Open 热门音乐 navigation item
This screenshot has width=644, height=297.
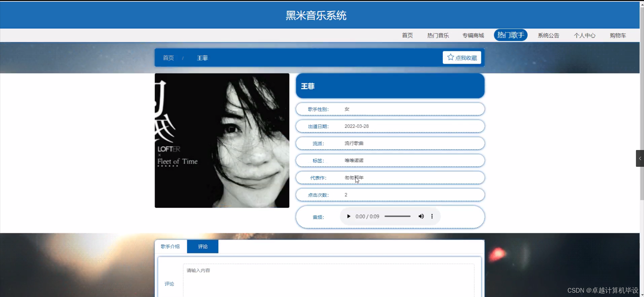click(x=438, y=35)
